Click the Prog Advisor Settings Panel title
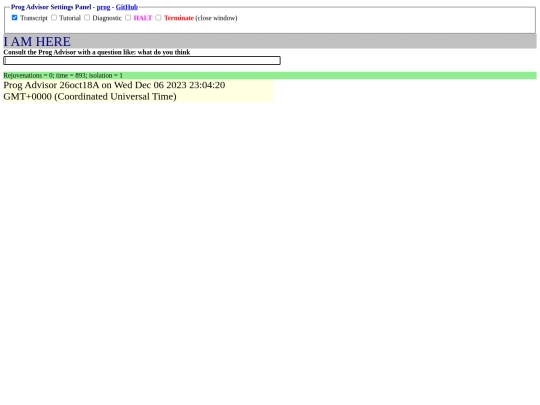The height and width of the screenshot is (405, 540). [51, 7]
